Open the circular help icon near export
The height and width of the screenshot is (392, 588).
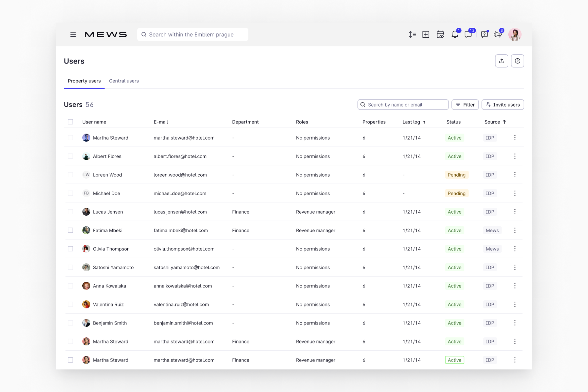[517, 61]
